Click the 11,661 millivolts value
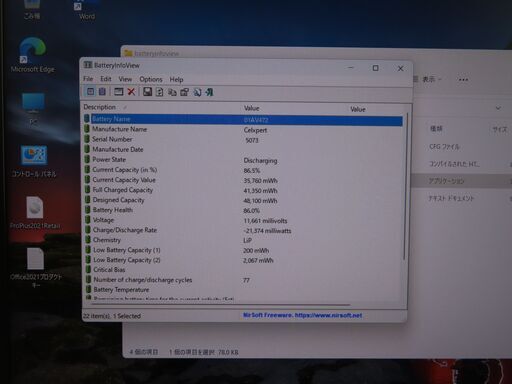This screenshot has height=384, width=512. (x=265, y=221)
